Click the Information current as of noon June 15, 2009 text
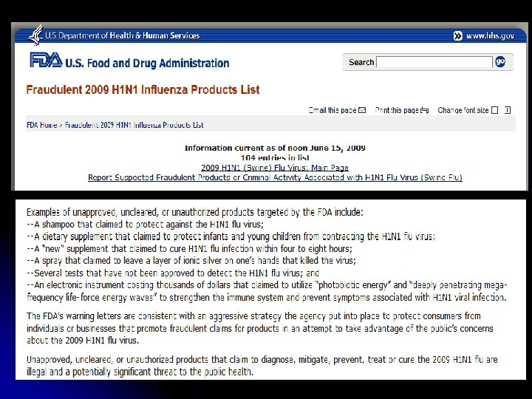 (x=275, y=148)
